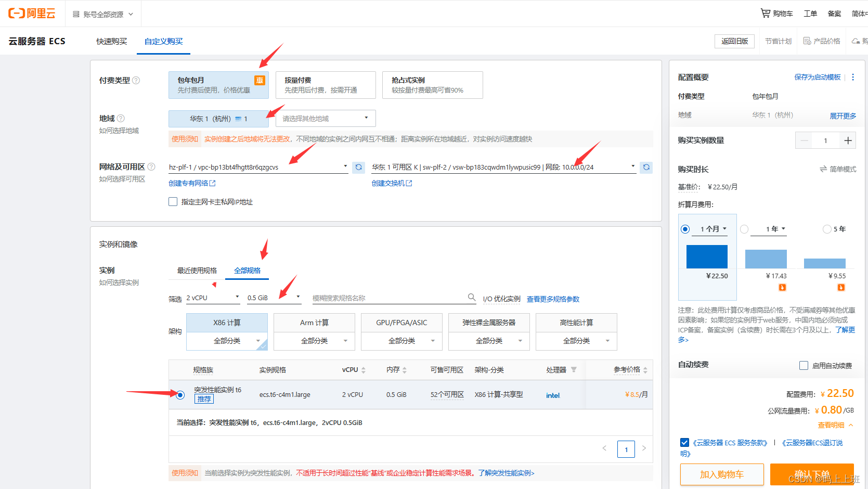Click 查看更多规格参数 link
The height and width of the screenshot is (489, 868).
[x=553, y=299]
